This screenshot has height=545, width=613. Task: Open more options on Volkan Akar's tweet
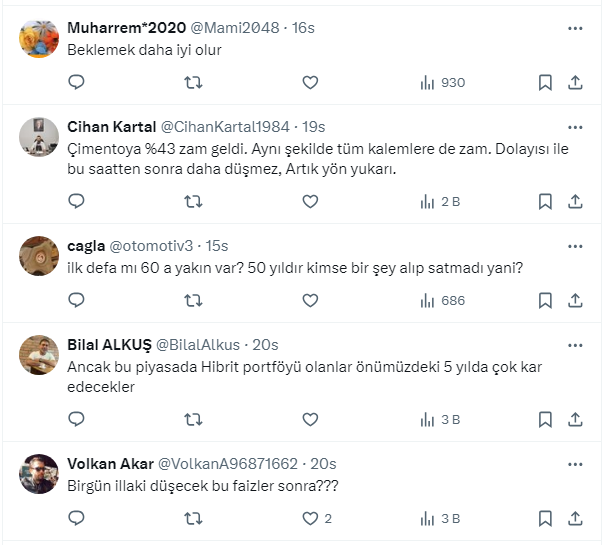point(575,464)
